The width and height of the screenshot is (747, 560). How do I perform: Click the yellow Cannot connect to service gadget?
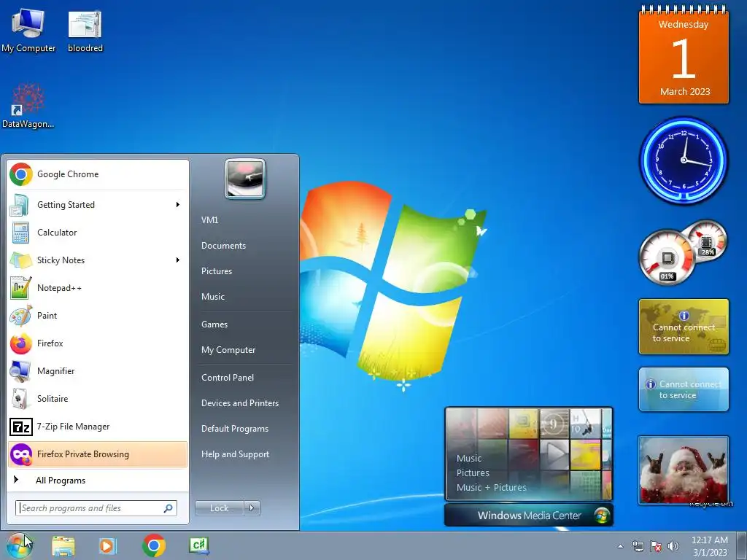[684, 327]
